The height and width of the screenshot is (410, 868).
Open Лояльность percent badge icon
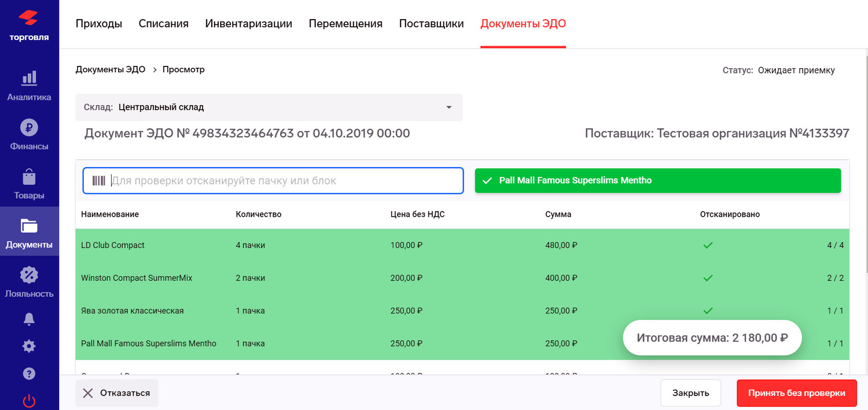tap(29, 274)
